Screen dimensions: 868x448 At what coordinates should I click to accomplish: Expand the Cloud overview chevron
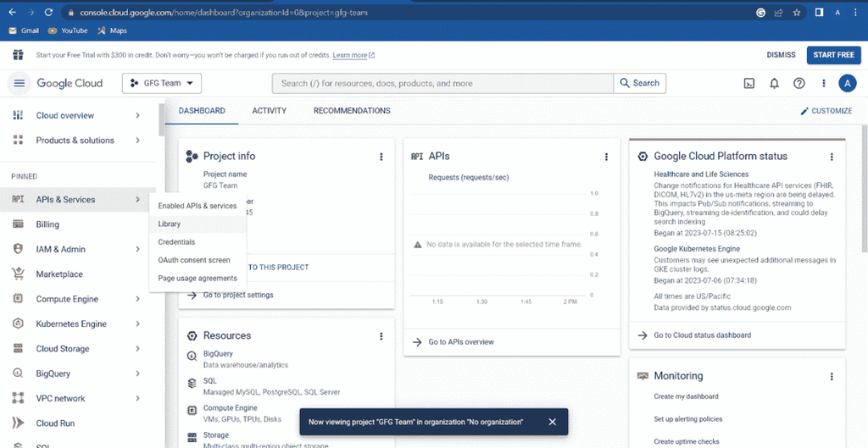[x=137, y=115]
